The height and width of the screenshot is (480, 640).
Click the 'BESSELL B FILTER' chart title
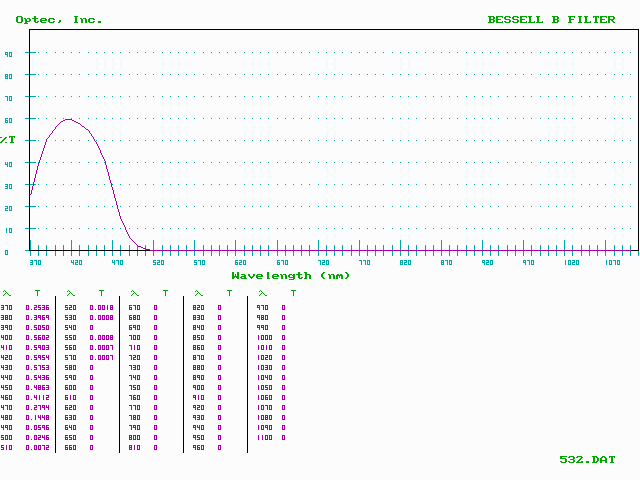point(551,19)
